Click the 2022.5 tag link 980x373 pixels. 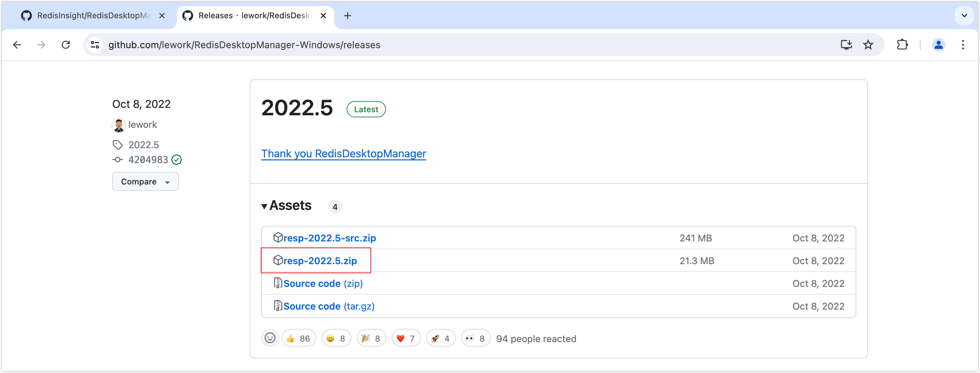pyautogui.click(x=143, y=145)
